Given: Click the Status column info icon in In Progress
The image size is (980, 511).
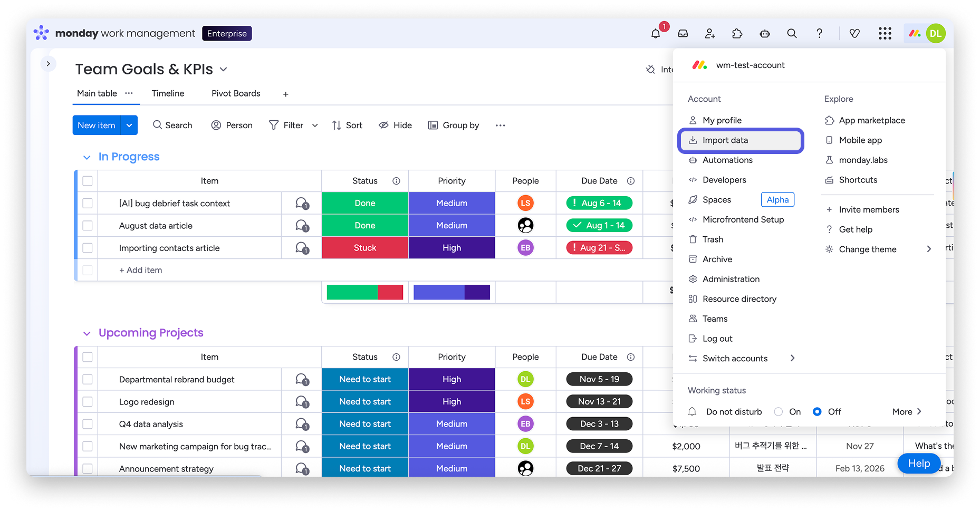Looking at the screenshot, I should tap(396, 181).
